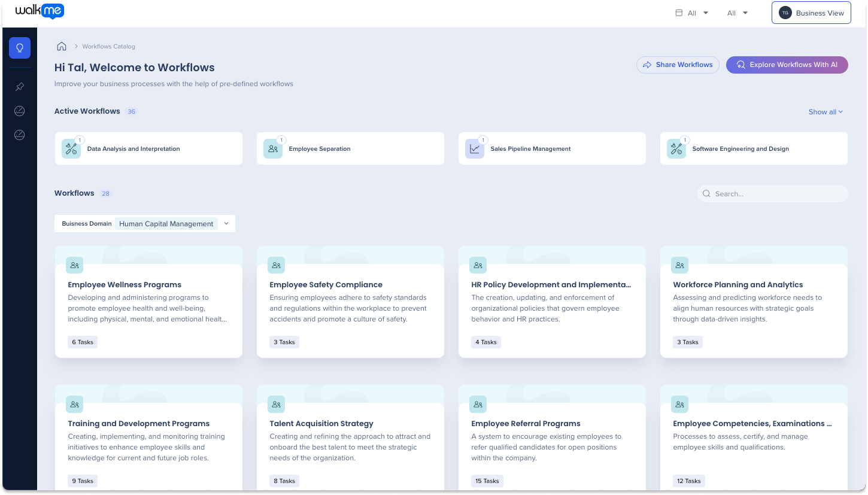The width and height of the screenshot is (868, 495).
Task: Click the Data Analysis and Interpretation tools icon
Action: click(x=71, y=148)
